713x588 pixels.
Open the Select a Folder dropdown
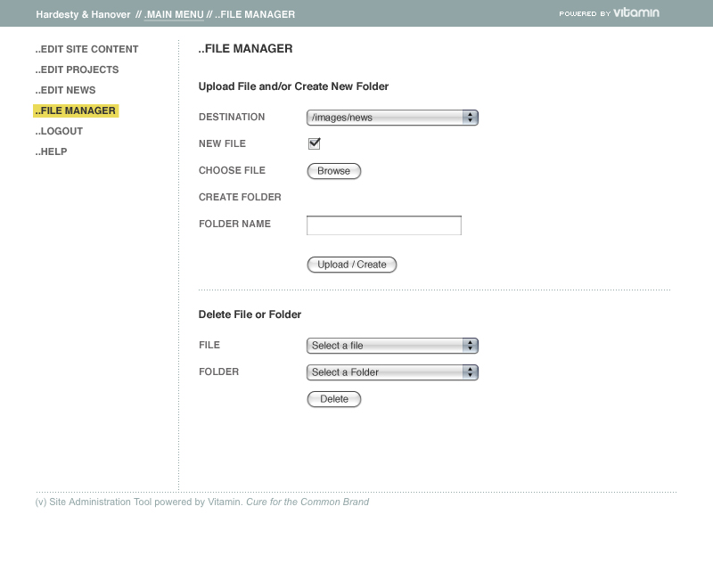coord(392,372)
